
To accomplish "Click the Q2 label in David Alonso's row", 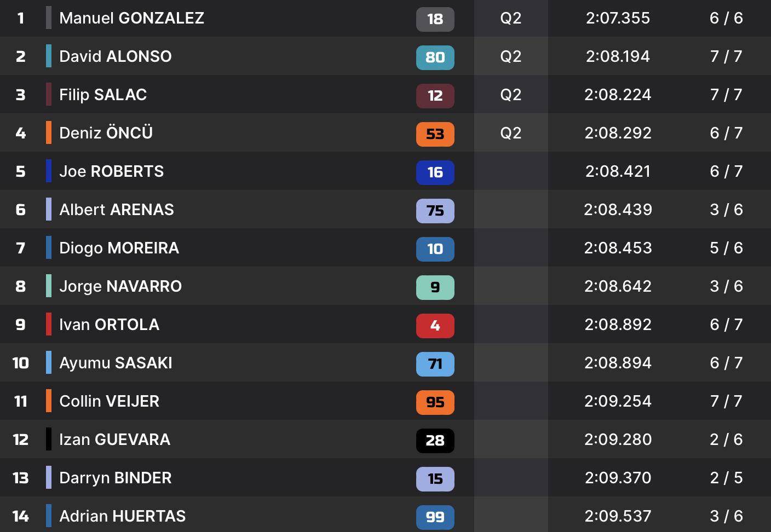I will click(510, 56).
